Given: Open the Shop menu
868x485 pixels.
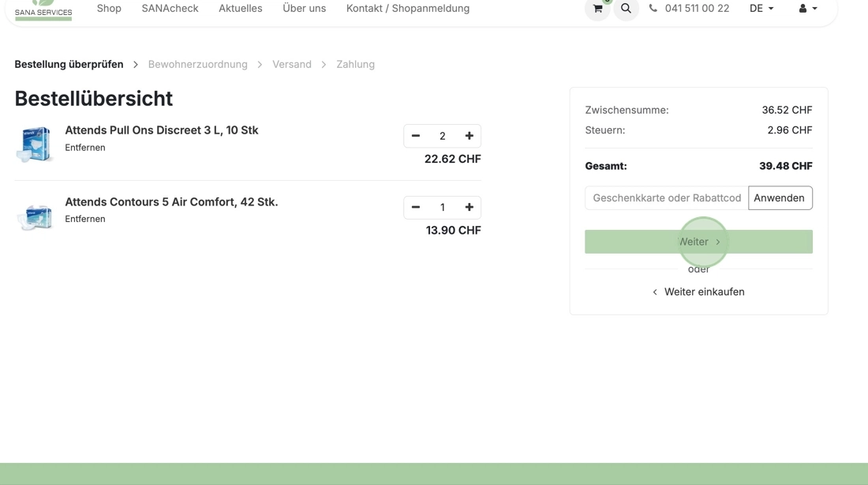Looking at the screenshot, I should 109,9.
